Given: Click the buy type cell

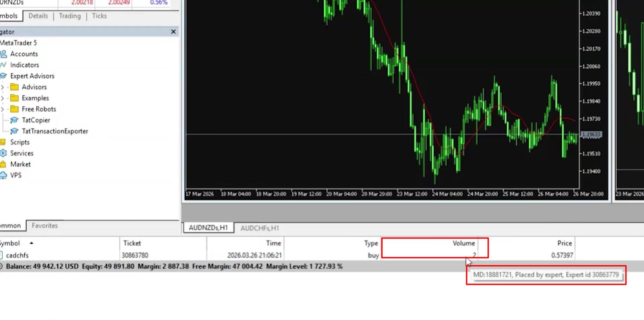Looking at the screenshot, I should (x=373, y=255).
